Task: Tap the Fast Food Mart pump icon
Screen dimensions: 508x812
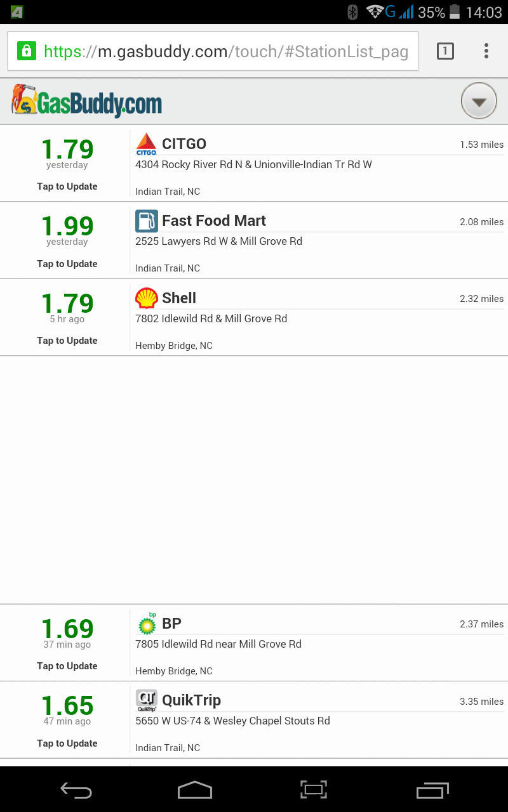Action: tap(146, 221)
